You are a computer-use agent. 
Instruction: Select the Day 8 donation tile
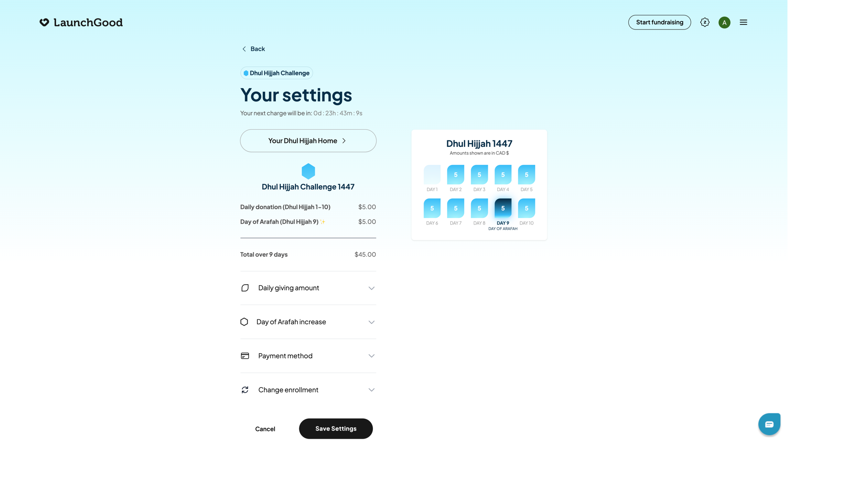pyautogui.click(x=479, y=208)
